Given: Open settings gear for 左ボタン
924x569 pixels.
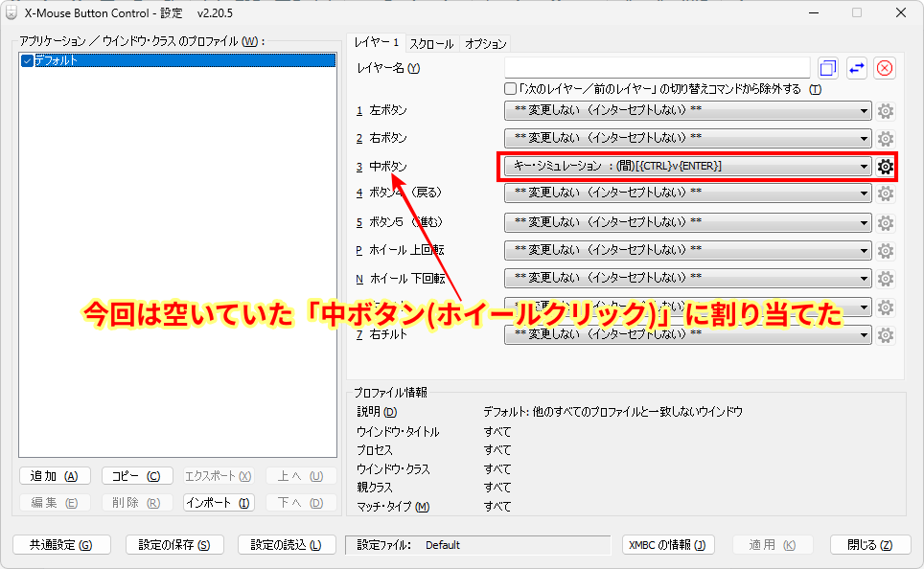Looking at the screenshot, I should pyautogui.click(x=884, y=110).
